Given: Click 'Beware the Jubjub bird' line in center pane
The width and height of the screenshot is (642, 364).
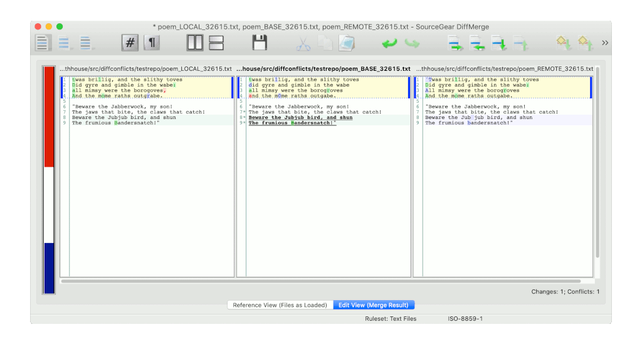Looking at the screenshot, I should (300, 117).
